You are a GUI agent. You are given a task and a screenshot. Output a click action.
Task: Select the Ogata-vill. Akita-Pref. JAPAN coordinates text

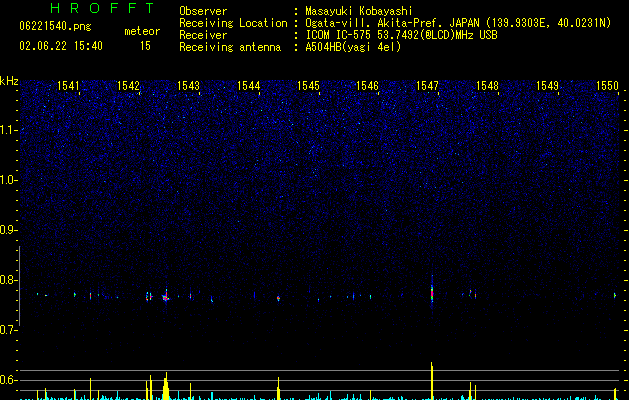(x=458, y=23)
